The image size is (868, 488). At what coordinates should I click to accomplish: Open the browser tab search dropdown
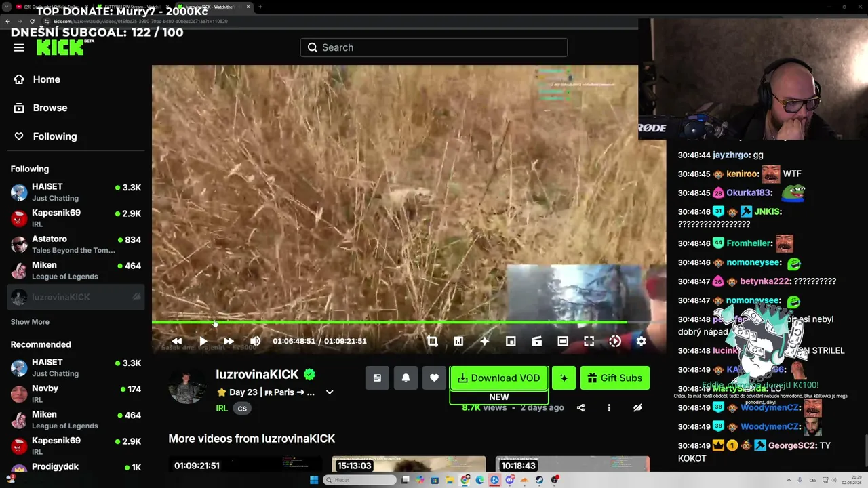6,7
